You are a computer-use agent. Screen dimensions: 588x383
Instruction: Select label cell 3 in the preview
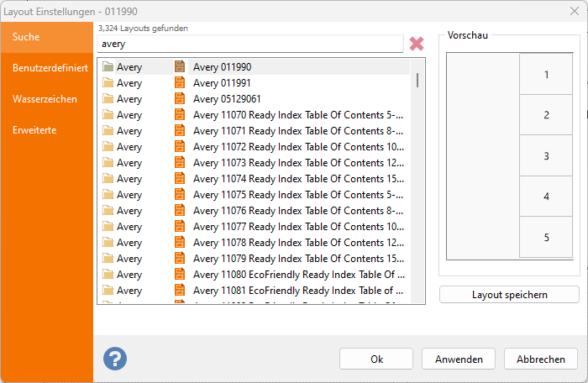(x=546, y=156)
